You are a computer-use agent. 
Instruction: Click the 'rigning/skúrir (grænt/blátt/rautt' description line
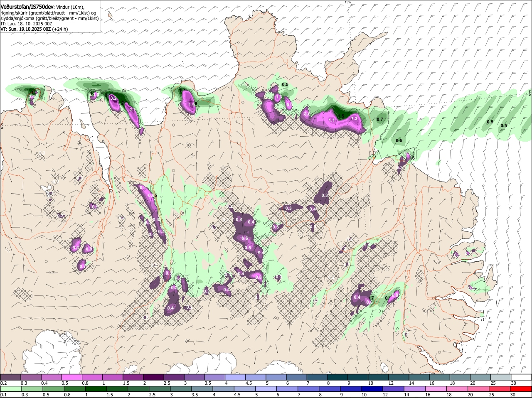point(49,13)
